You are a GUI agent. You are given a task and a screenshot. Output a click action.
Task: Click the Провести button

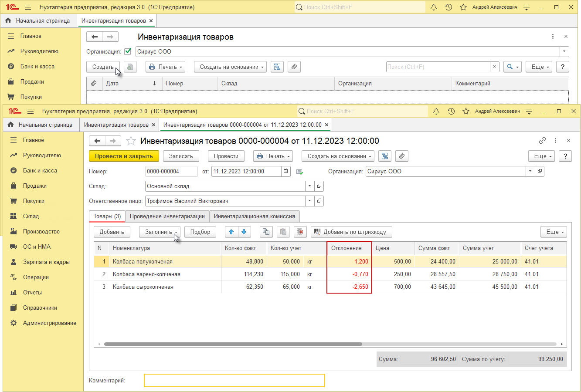pos(226,156)
